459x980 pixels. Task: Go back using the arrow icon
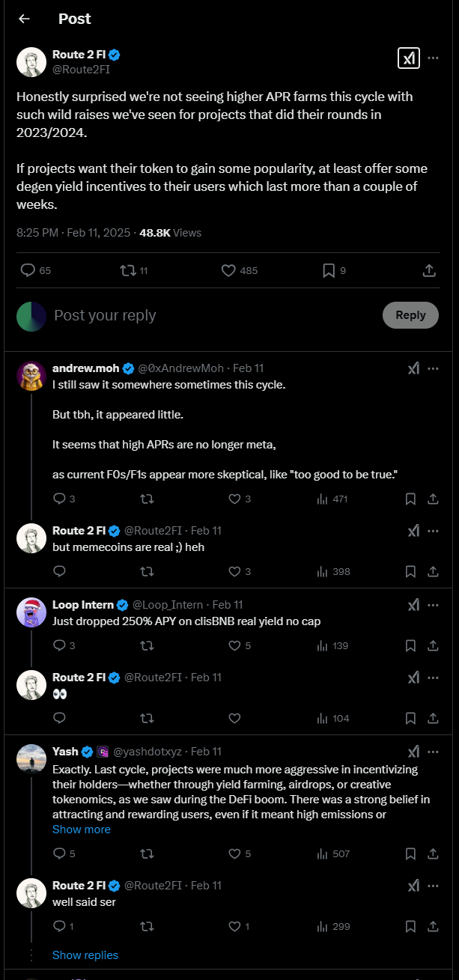(x=24, y=19)
